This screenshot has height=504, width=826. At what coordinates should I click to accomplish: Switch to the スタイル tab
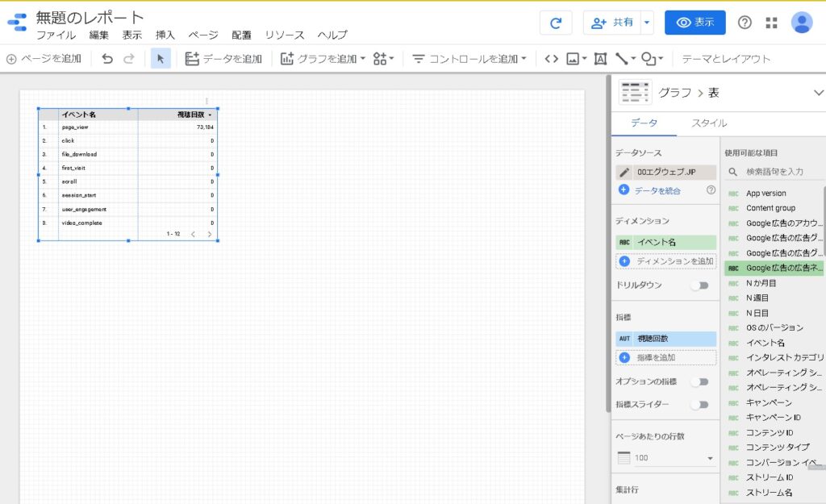click(709, 123)
